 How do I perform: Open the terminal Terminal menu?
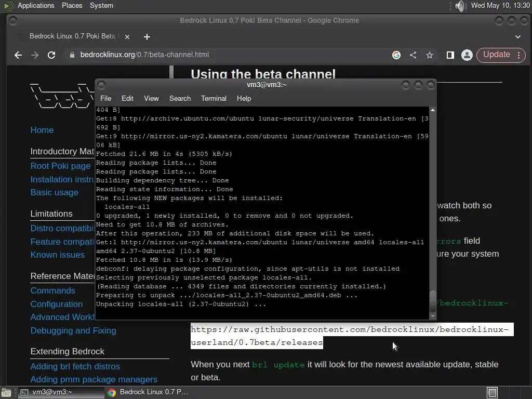pyautogui.click(x=214, y=98)
